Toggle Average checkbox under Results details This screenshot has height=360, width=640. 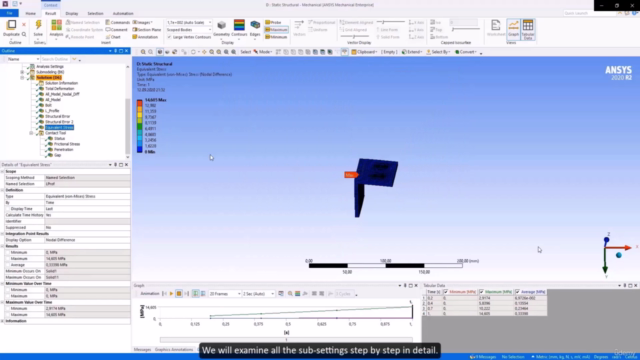pyautogui.click(x=7, y=265)
